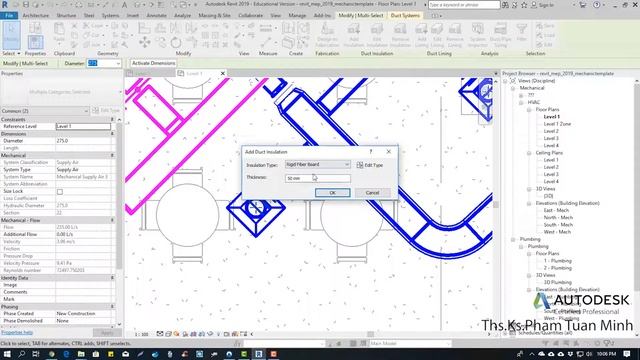Open the Duct/Pipe Sizing tool
This screenshot has width=640, height=360.
500,35
